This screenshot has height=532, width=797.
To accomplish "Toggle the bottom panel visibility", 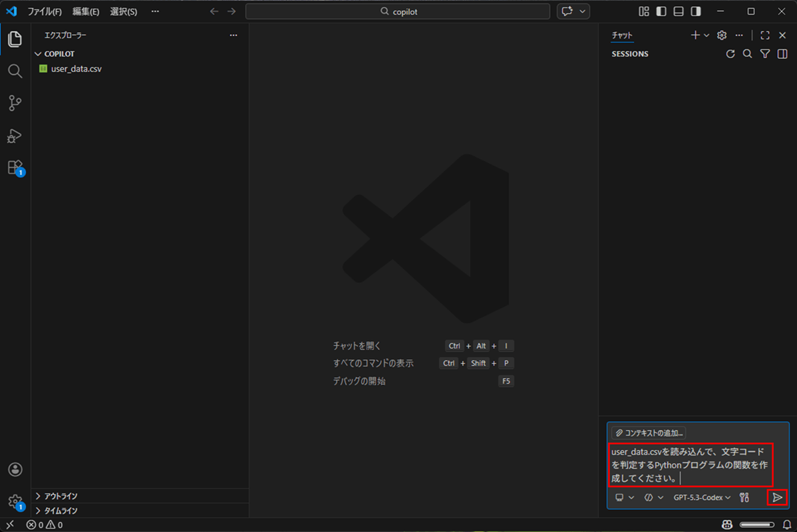I will tap(678, 11).
